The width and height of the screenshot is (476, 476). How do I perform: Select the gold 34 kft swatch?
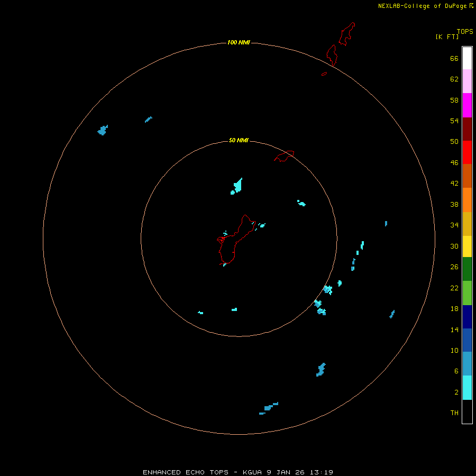(x=467, y=224)
